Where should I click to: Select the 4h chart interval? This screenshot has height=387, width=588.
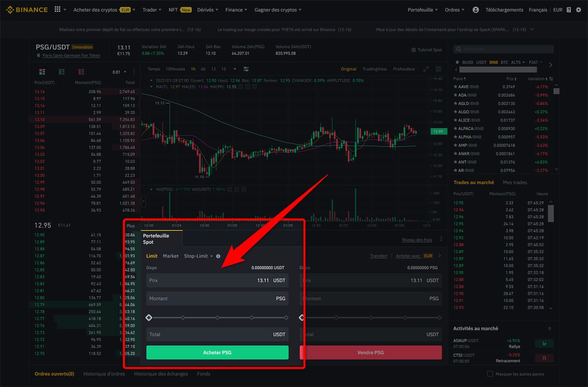[x=203, y=69]
